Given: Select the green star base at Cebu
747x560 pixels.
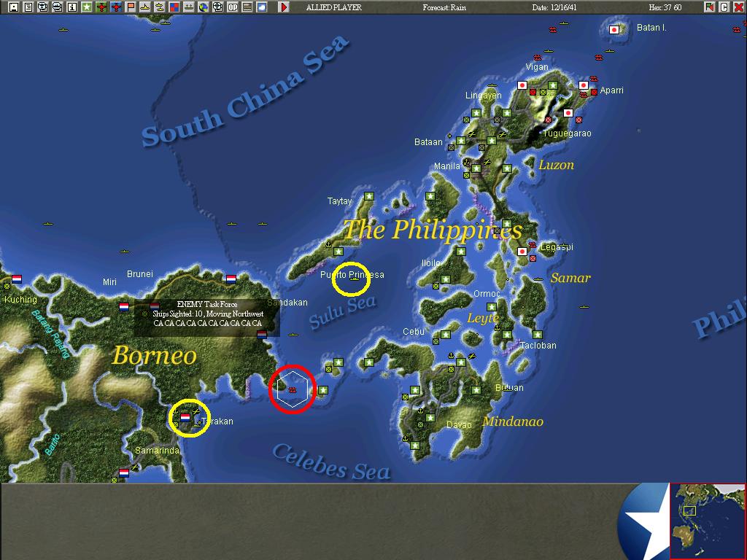Looking at the screenshot, I should (446, 334).
